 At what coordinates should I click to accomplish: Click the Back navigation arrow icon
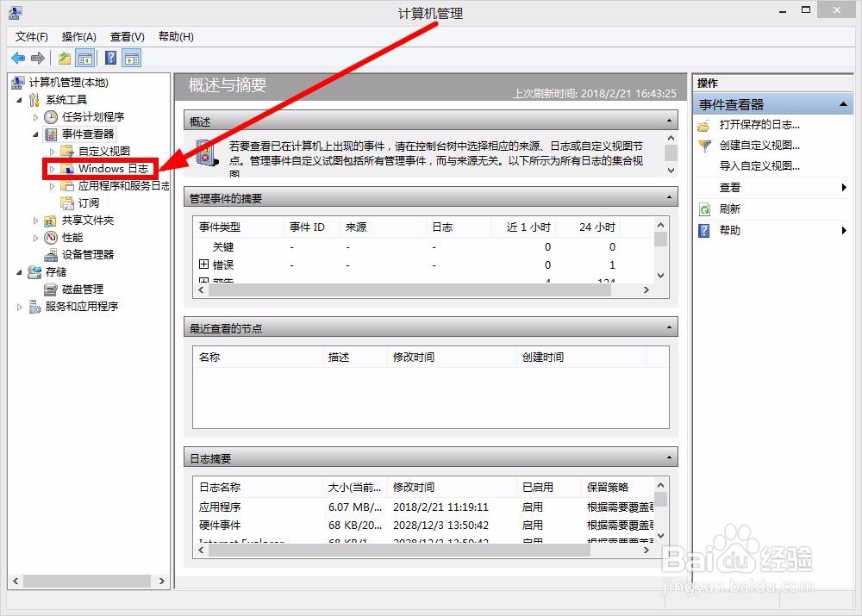18,58
